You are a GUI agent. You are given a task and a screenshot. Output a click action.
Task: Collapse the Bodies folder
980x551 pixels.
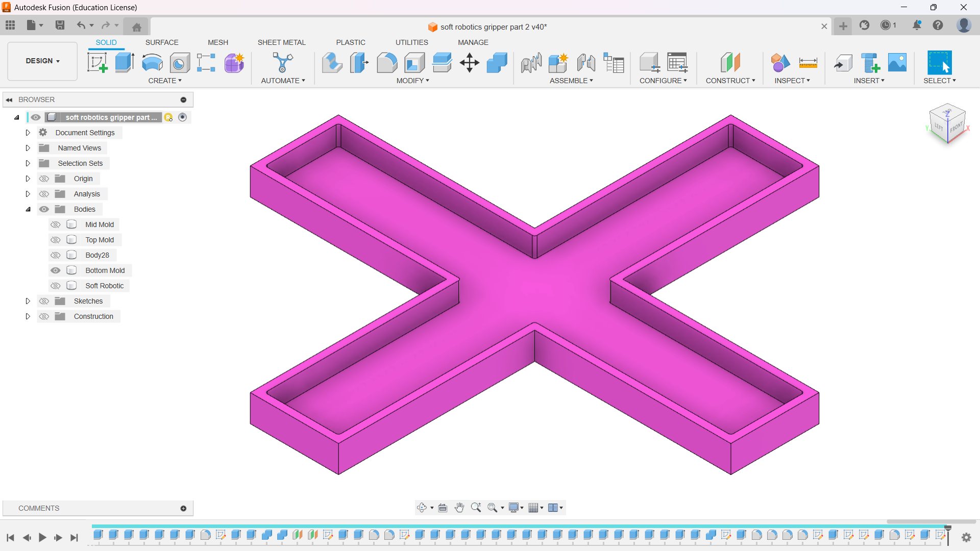click(28, 209)
